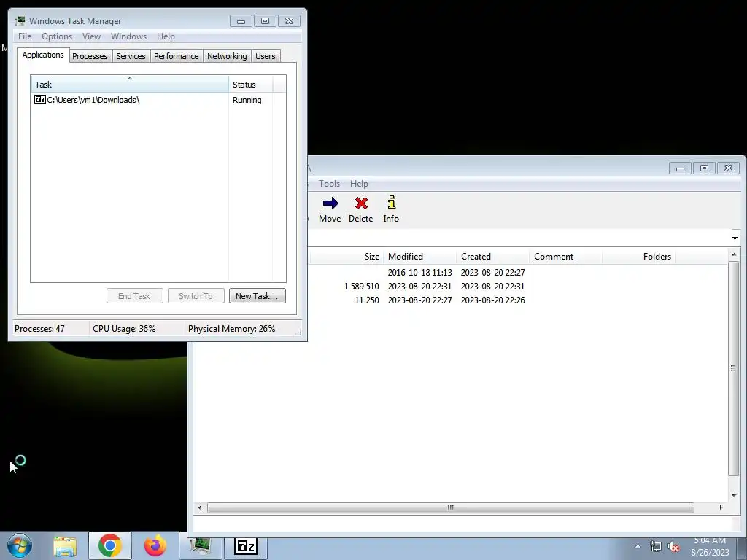Click the Move arrow icon in 7-Zip

[330, 203]
